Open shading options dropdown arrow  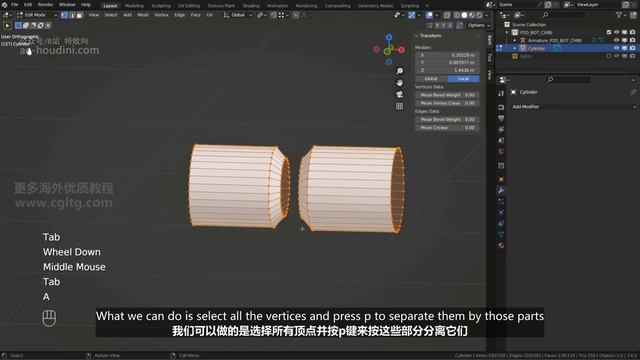click(x=487, y=15)
